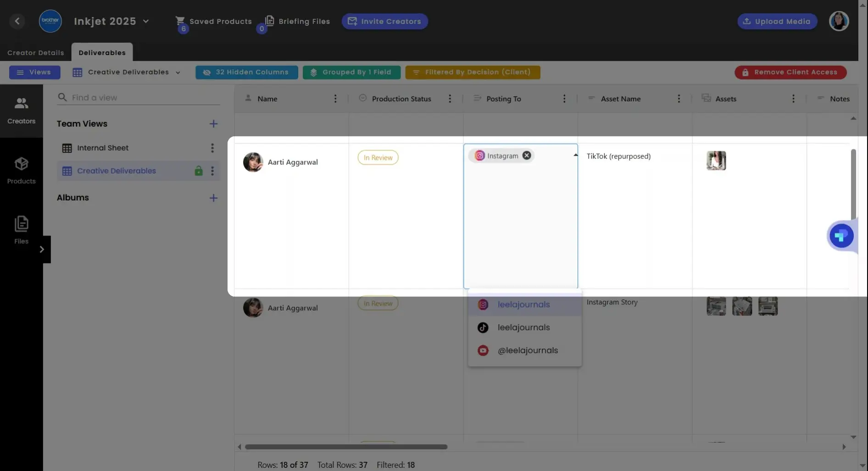Open the Name column options menu
This screenshot has height=471, width=868.
[335, 98]
